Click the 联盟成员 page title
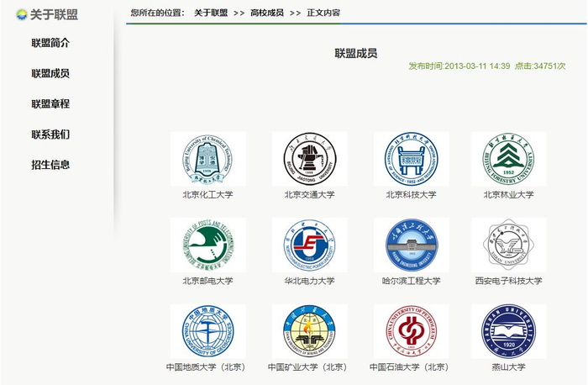Image resolution: width=588 pixels, height=385 pixels. (356, 54)
